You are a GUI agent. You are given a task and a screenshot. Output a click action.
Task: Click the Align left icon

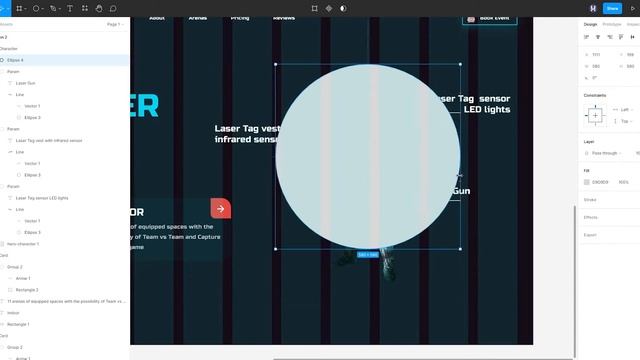[587, 37]
